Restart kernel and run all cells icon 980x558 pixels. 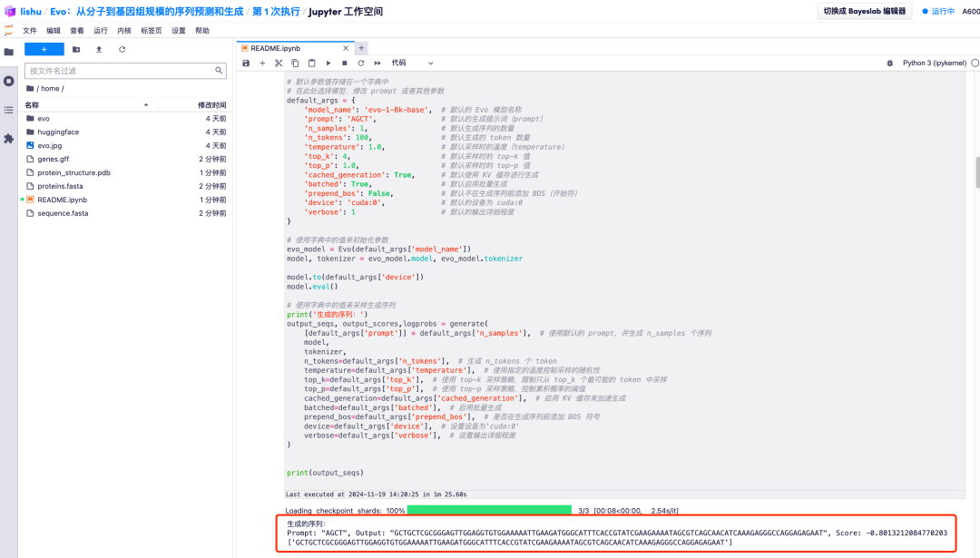377,64
